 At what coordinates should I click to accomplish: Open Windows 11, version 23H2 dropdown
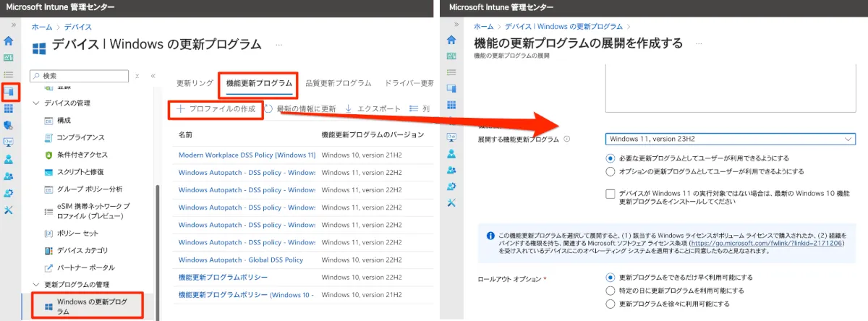[x=731, y=139]
